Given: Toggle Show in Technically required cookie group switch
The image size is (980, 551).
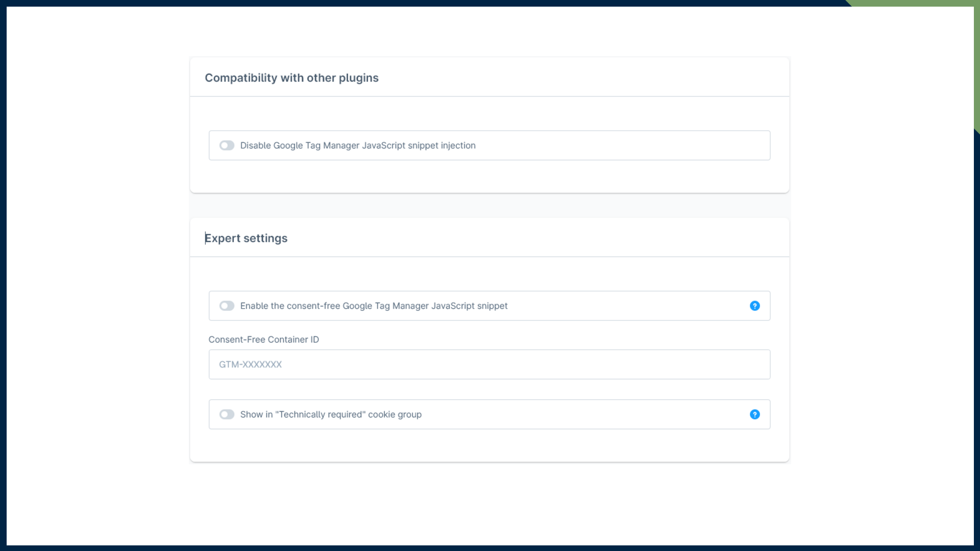Looking at the screenshot, I should pyautogui.click(x=227, y=414).
